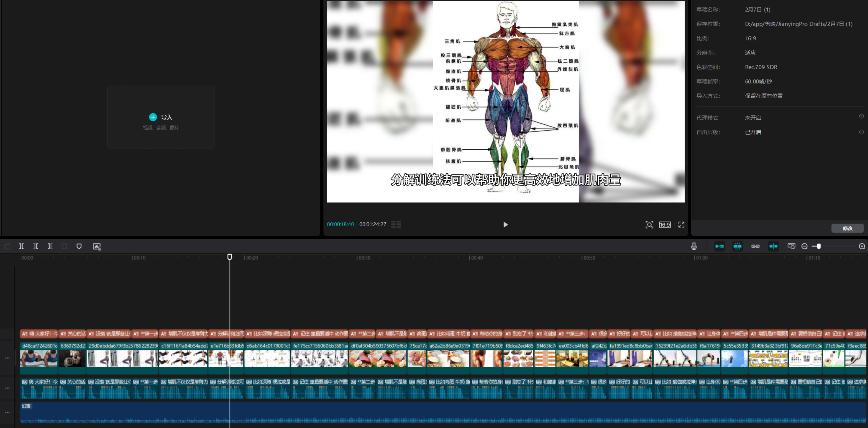
Task: Add a marker with the shield icon
Action: point(79,246)
